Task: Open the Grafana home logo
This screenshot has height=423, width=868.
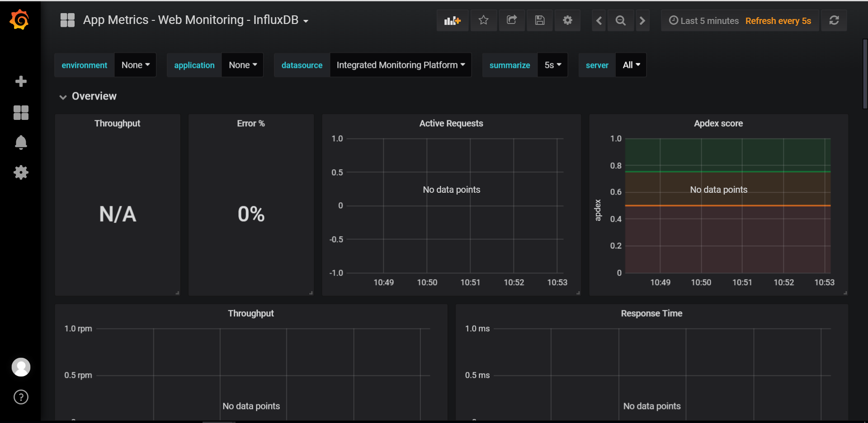Action: pyautogui.click(x=19, y=20)
